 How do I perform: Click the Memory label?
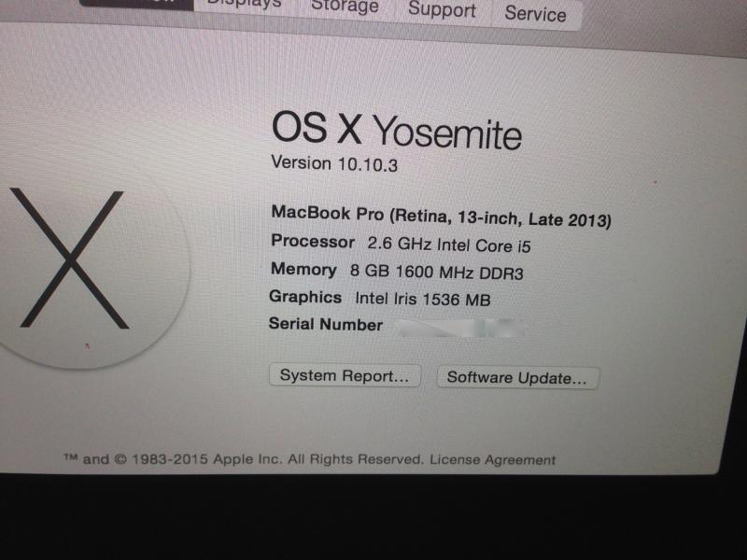(303, 270)
